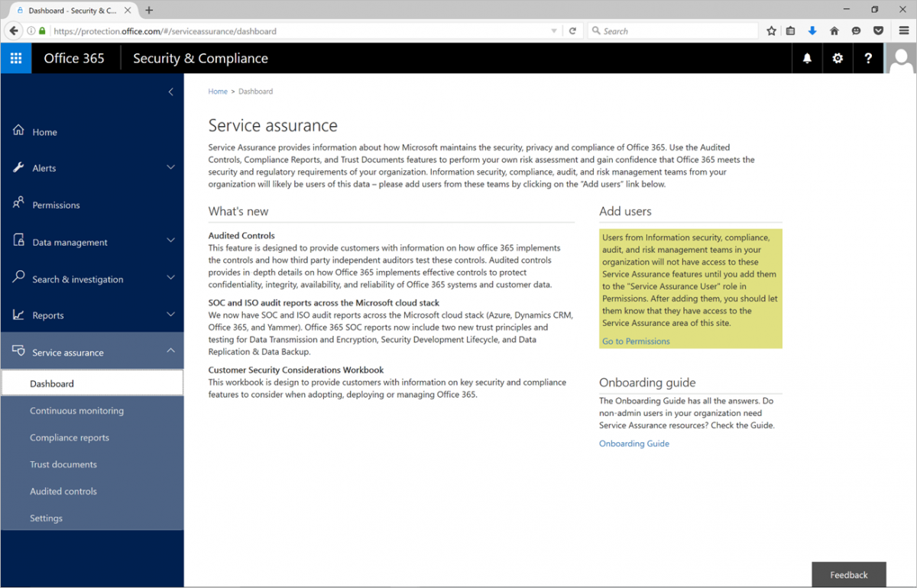Click the Permissions people icon
The image size is (917, 588).
tap(18, 205)
